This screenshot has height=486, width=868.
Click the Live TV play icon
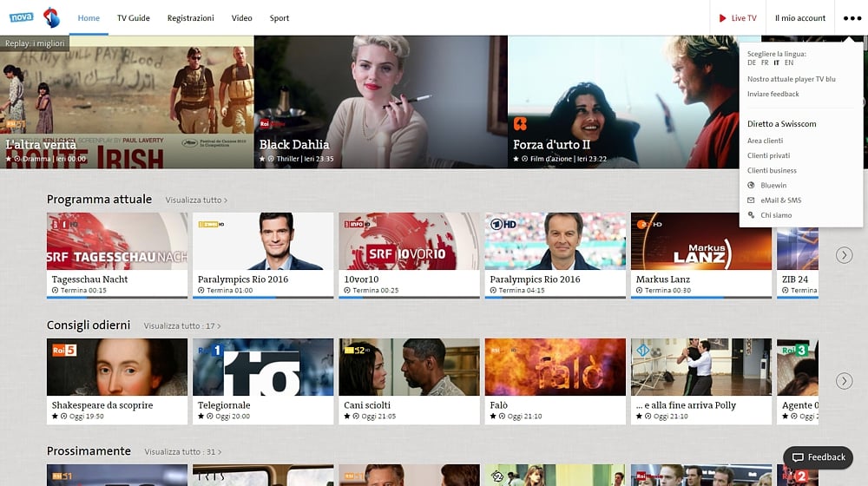(x=722, y=18)
